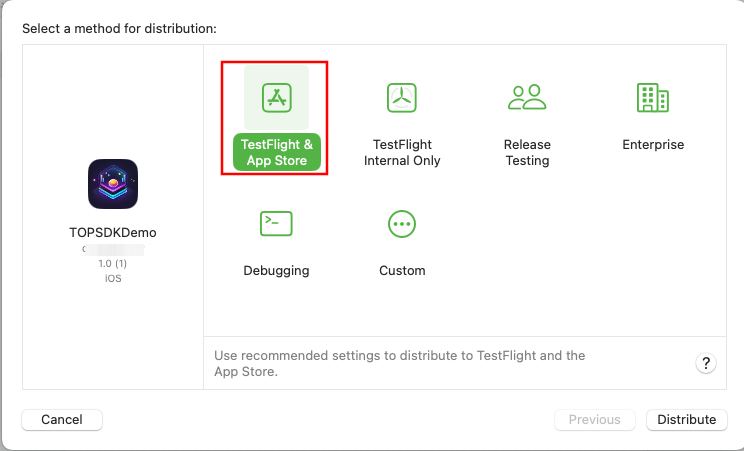Click the version text '1.0 (1)'
The width and height of the screenshot is (744, 451).
[x=112, y=263]
